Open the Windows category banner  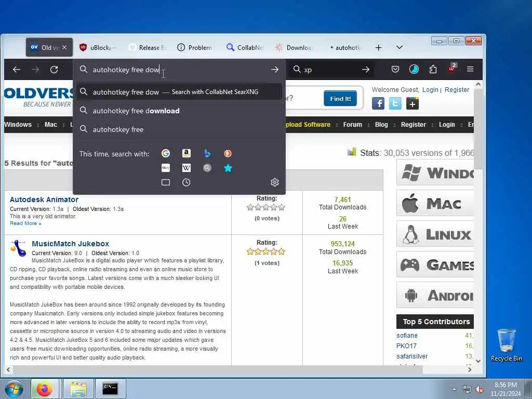pos(435,172)
